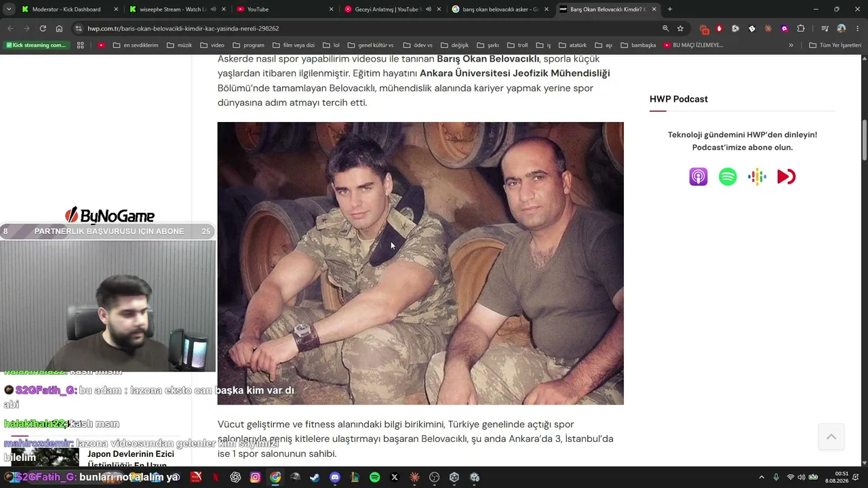
Task: Click the scroll-to-top arrow button
Action: [831, 436]
